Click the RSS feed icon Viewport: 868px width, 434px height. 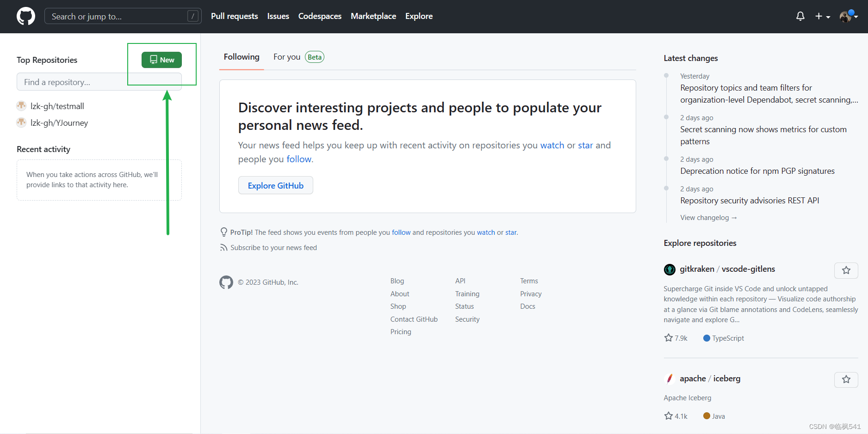[x=224, y=248]
